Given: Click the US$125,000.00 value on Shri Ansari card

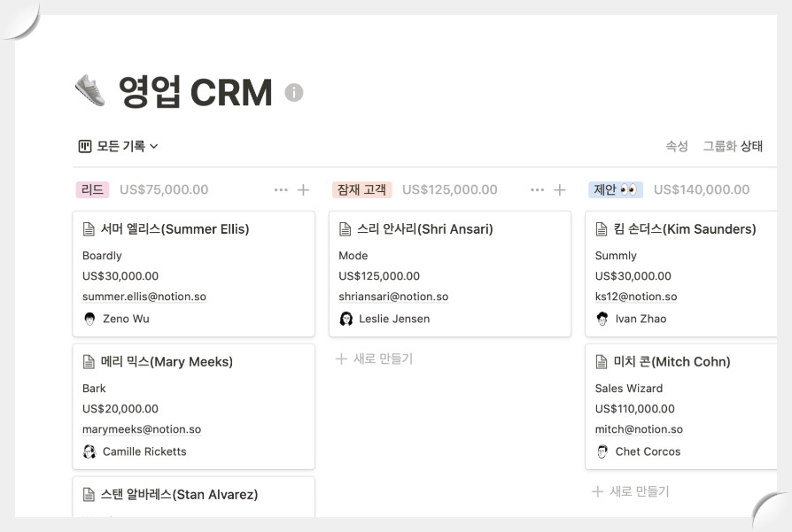Looking at the screenshot, I should click(379, 276).
